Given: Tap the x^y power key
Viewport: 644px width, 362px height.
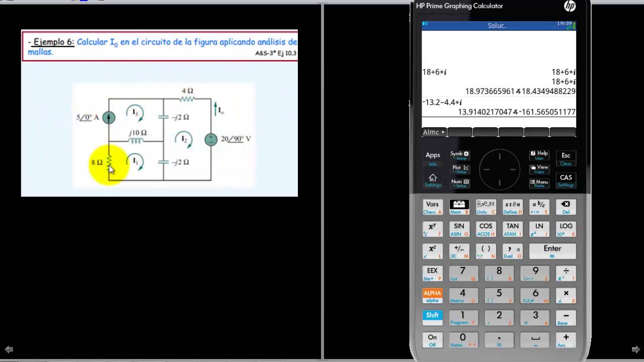Looking at the screenshot, I should click(432, 229).
